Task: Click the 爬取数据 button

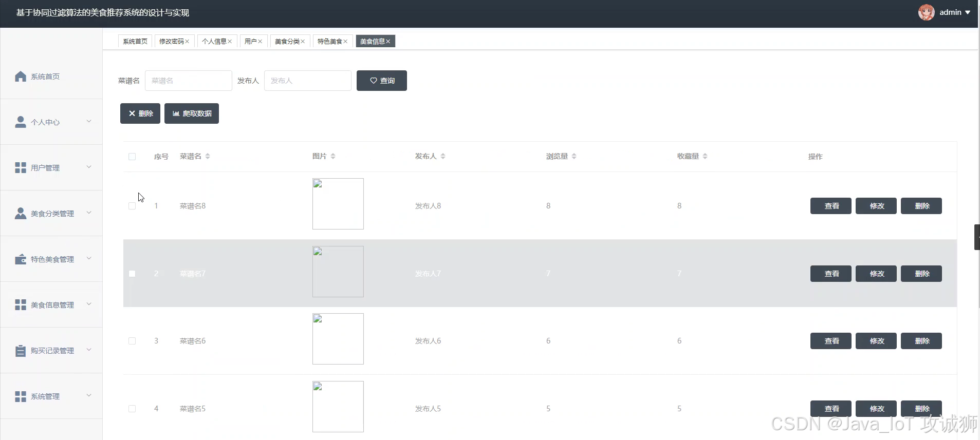Action: click(x=192, y=113)
